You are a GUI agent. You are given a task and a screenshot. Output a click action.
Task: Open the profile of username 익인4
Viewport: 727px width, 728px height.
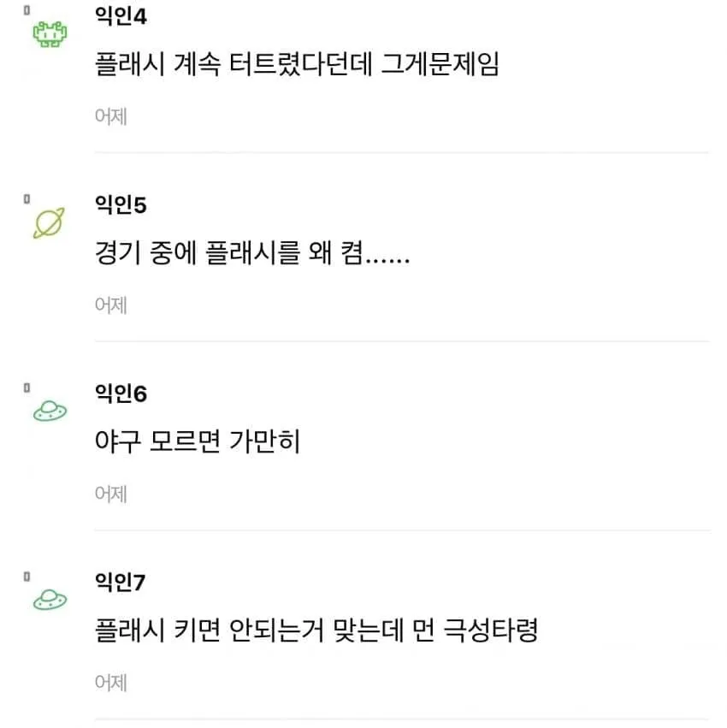(x=121, y=15)
